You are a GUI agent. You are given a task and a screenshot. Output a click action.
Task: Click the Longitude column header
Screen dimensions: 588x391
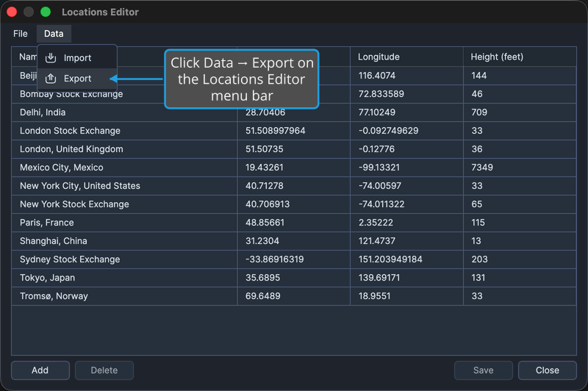[x=406, y=57]
